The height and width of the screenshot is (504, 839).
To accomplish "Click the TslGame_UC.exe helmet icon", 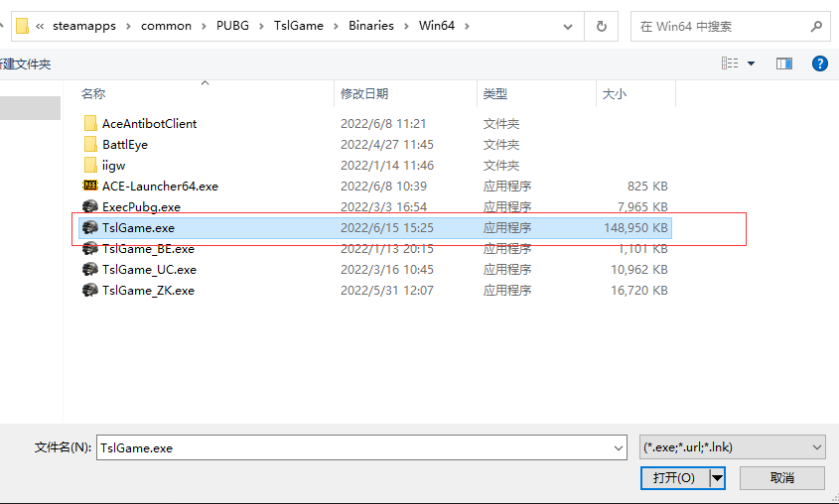I will point(90,269).
